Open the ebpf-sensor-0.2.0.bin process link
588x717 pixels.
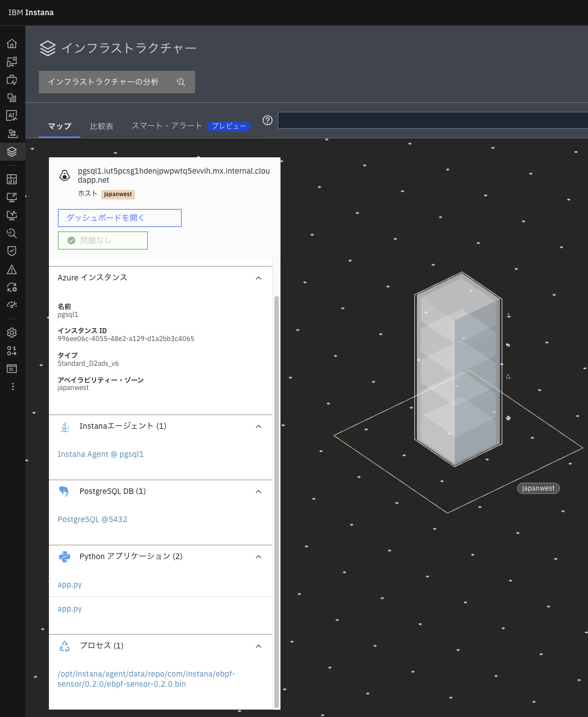(146, 679)
